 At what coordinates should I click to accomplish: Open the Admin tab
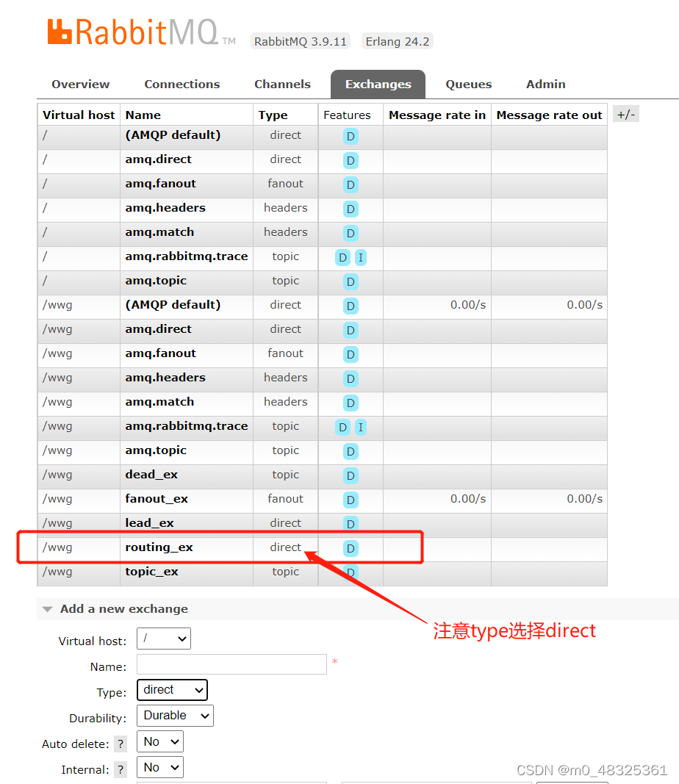(x=545, y=84)
